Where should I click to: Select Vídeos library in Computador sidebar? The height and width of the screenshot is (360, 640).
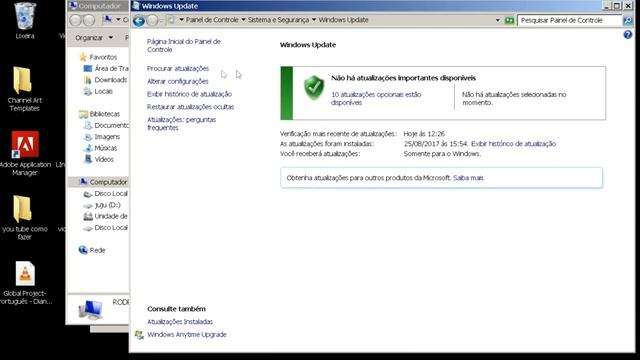(x=104, y=160)
